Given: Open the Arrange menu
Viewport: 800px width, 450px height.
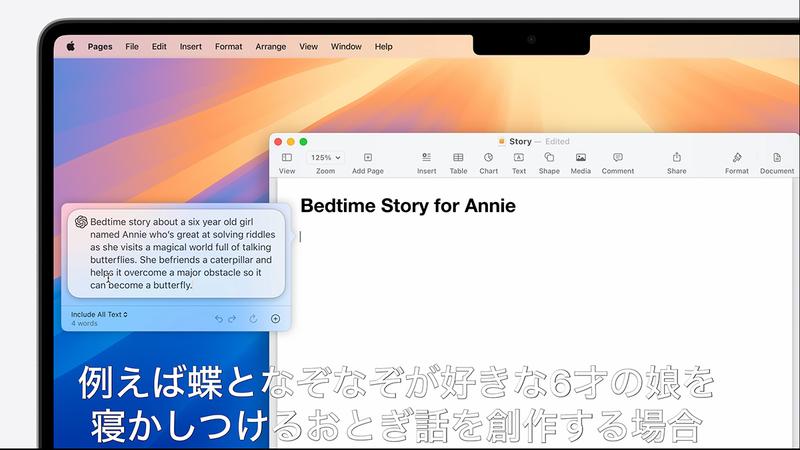Looking at the screenshot, I should click(x=270, y=46).
